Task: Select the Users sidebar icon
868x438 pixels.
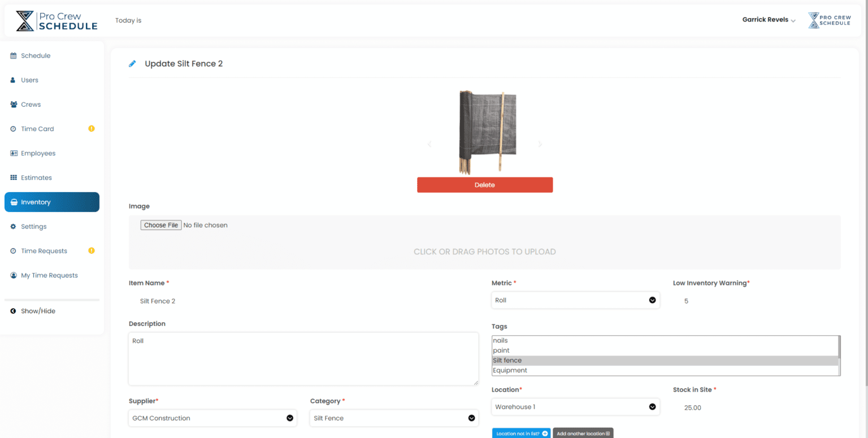Action: coord(29,80)
